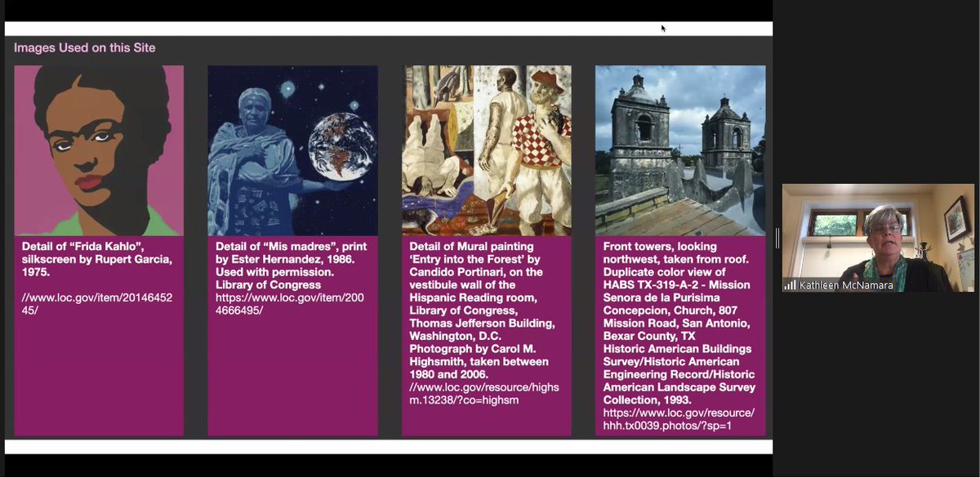
Task: Click the signal strength icon beside Kathleen McNamara
Action: 790,285
